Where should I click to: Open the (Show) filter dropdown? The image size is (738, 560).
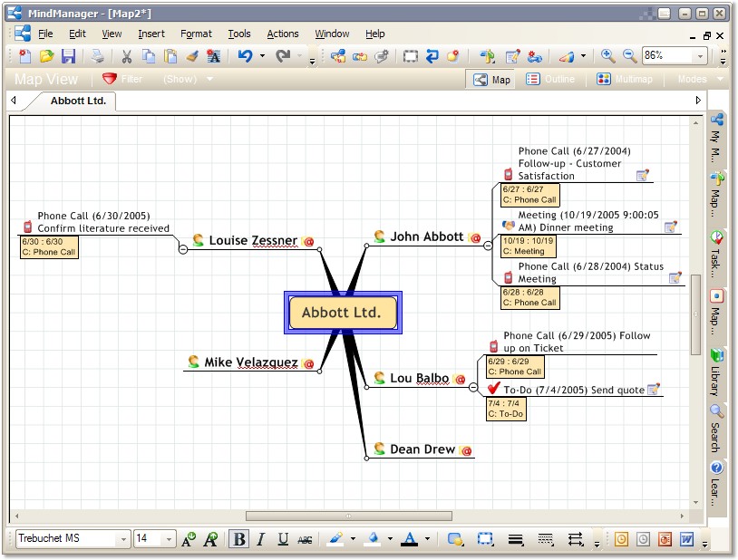[188, 79]
